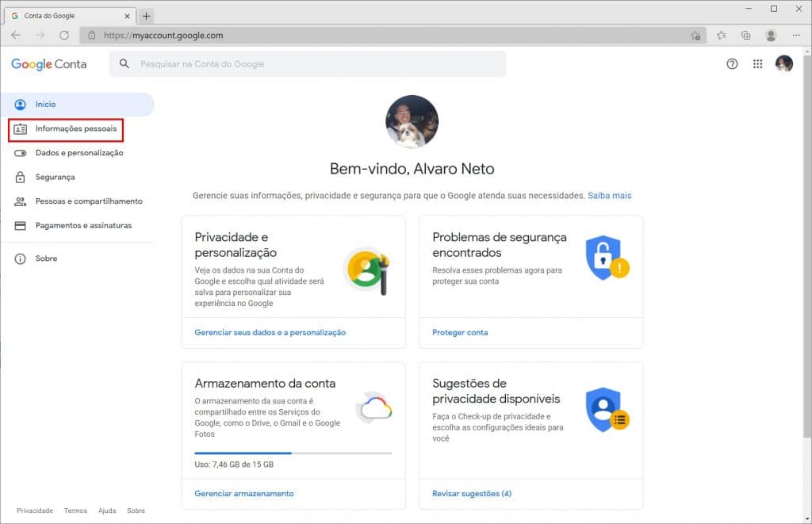Click the large profile photo
Screen dimensions: 812x524
[x=412, y=121]
